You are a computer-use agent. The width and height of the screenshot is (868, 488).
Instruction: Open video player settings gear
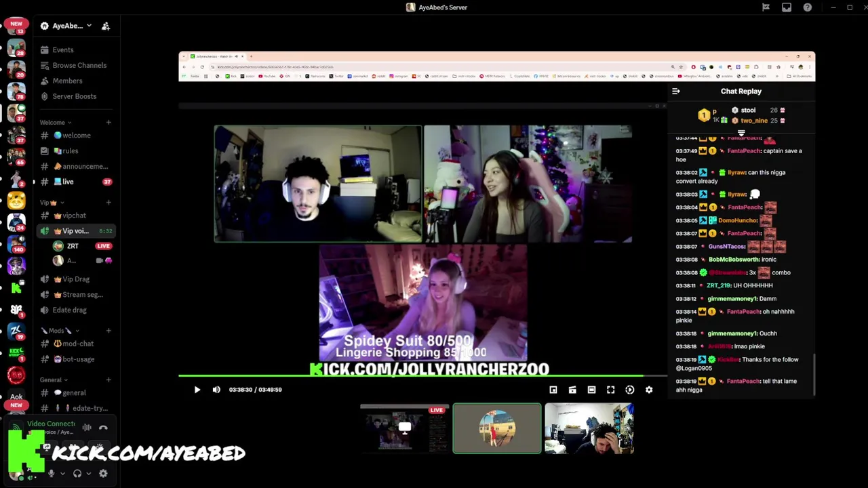[x=649, y=390]
